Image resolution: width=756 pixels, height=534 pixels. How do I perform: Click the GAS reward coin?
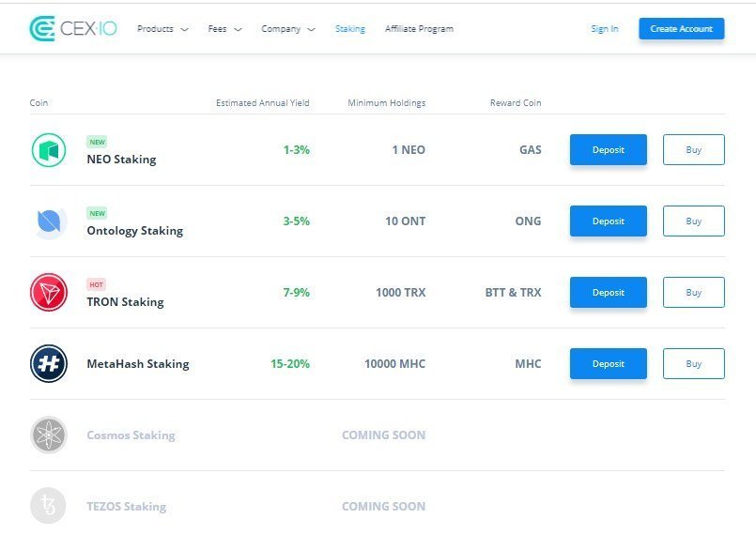click(x=531, y=150)
